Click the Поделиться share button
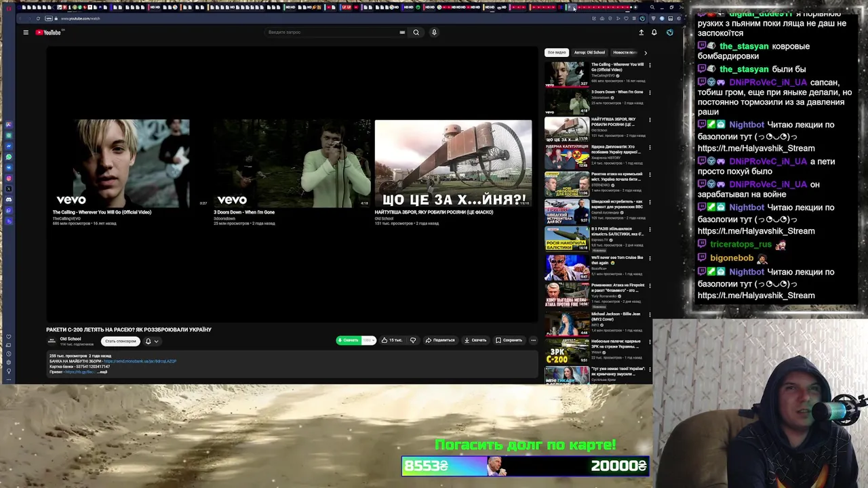 (440, 340)
